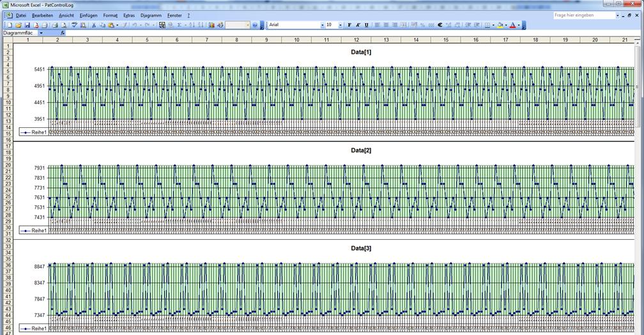Viewport: 644px width, 335px height.
Task: Open the Ansicht menu
Action: 66,15
